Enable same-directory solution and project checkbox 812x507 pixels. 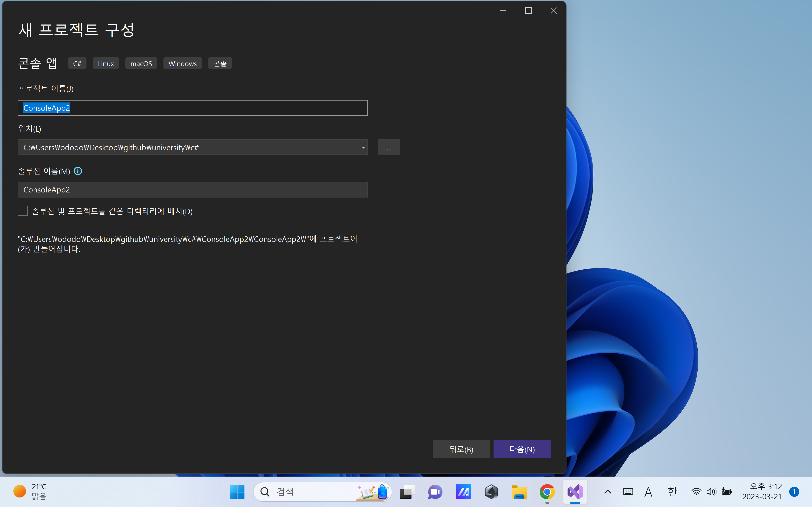coord(23,211)
